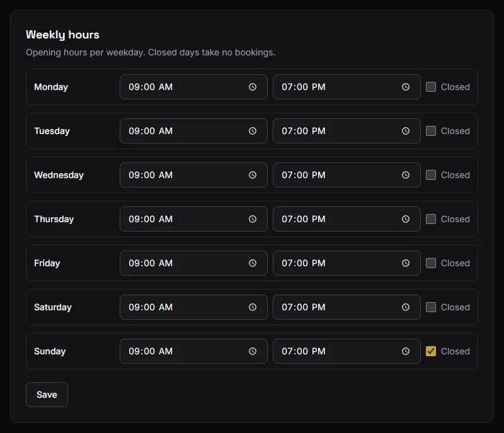
Task: Click the Monday row label
Action: point(51,87)
